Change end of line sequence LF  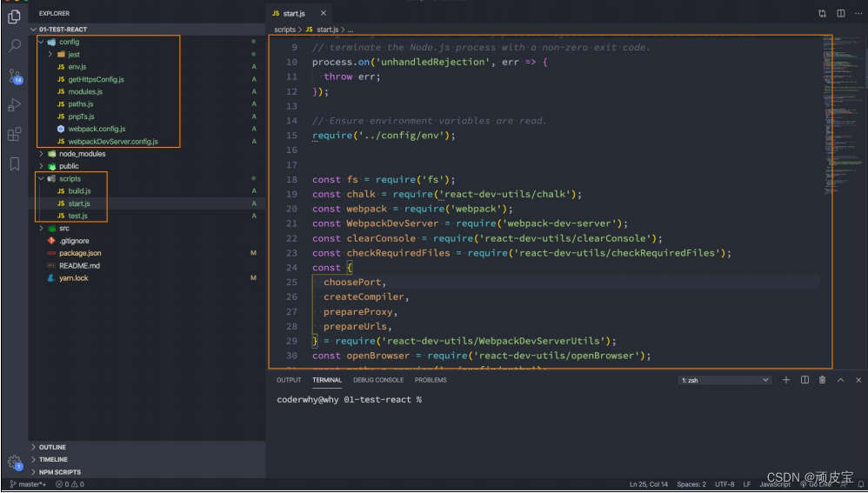click(747, 484)
